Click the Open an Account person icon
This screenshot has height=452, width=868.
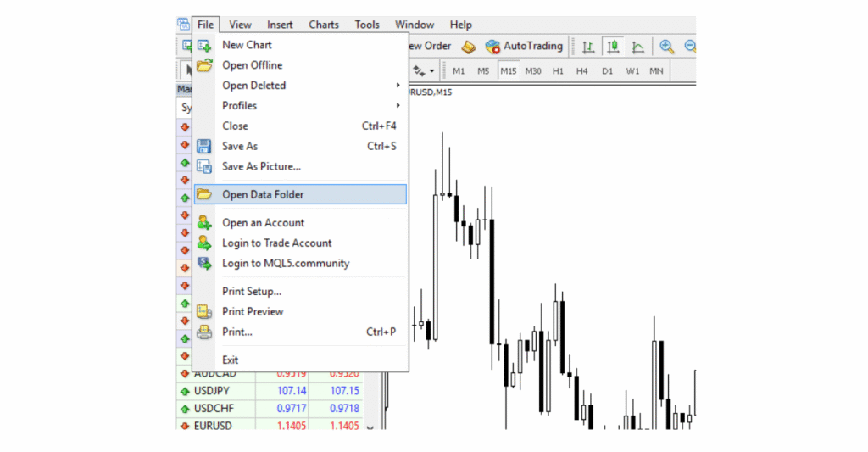coord(204,223)
